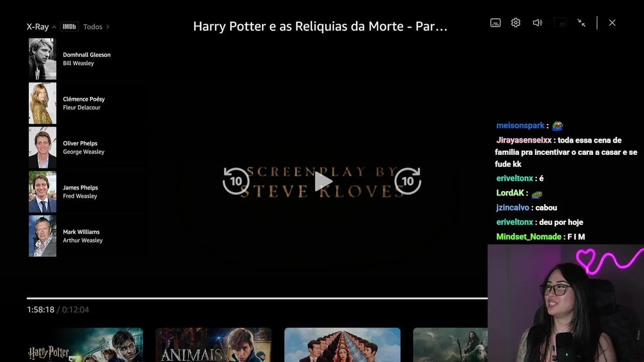Select the name Domhnall Gleeson
Screen dimensions: 644x362
(87, 55)
